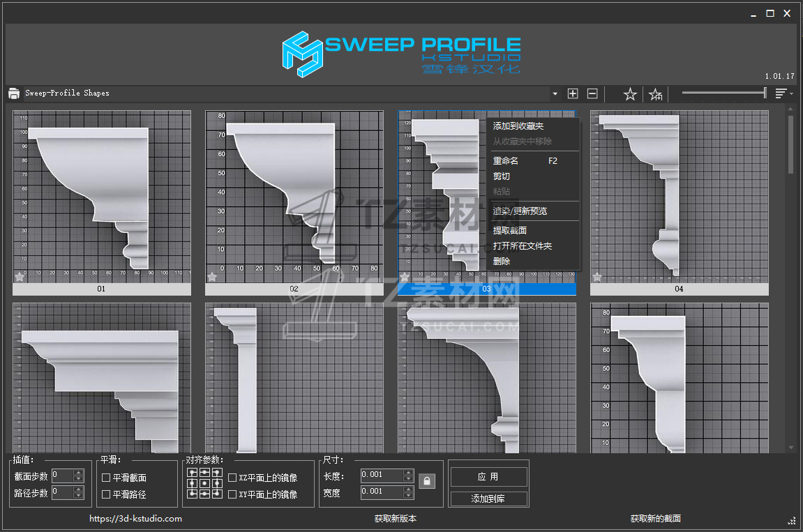Image resolution: width=803 pixels, height=532 pixels.
Task: Decrease 长度 with the down spinner
Action: click(408, 479)
